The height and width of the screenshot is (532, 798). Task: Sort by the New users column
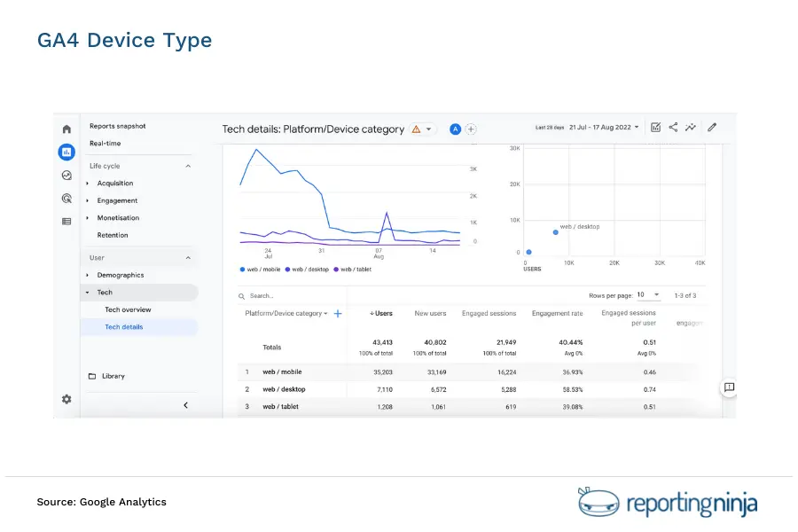click(430, 314)
